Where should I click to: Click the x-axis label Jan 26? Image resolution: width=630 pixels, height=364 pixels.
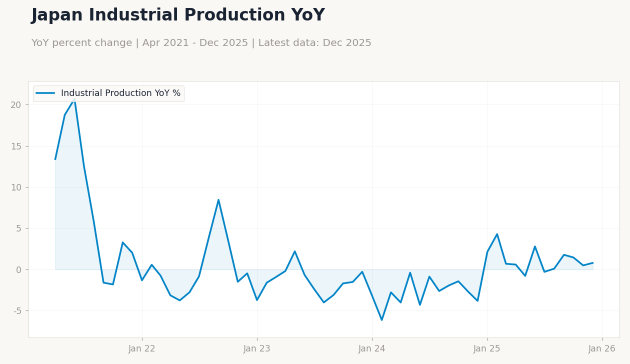tap(602, 349)
